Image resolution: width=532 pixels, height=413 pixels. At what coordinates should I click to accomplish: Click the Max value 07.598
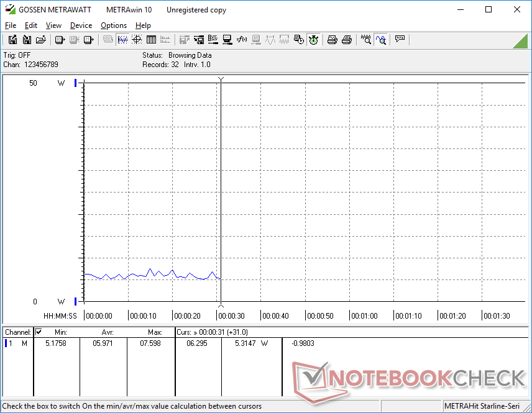[x=150, y=343]
